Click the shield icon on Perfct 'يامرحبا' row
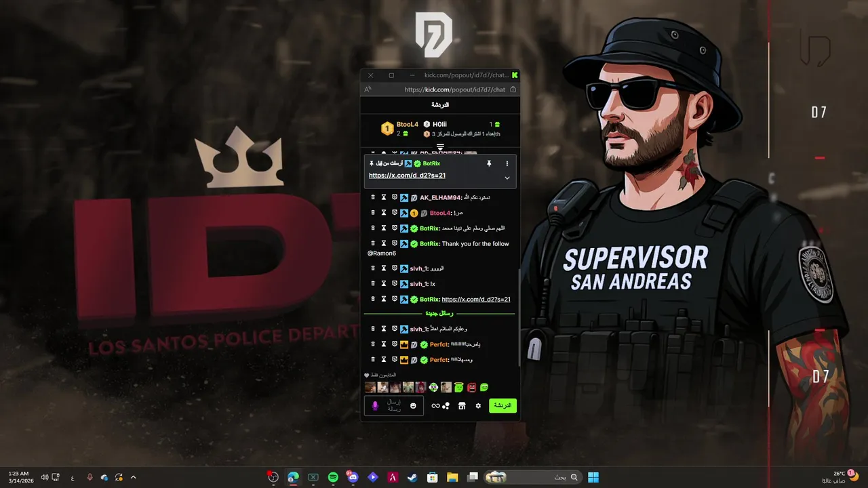 pyautogui.click(x=394, y=344)
